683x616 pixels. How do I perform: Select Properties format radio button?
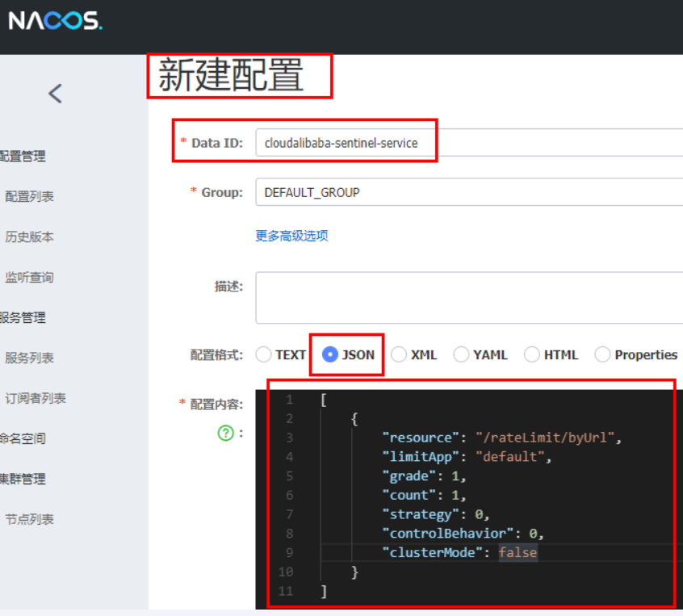[602, 354]
